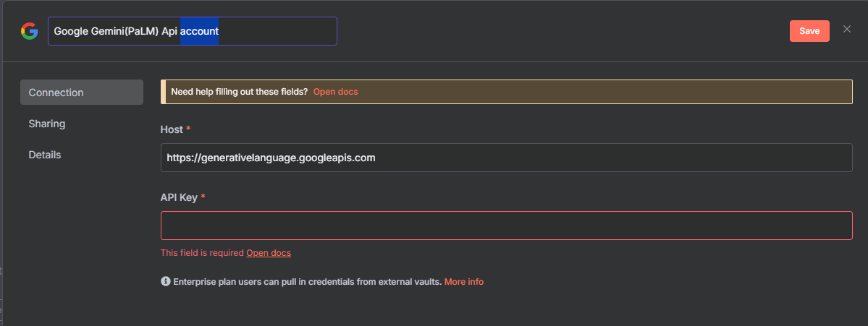Click the "Need help filling out these fields?" banner text
Screen dimensions: 868x326
pos(240,92)
